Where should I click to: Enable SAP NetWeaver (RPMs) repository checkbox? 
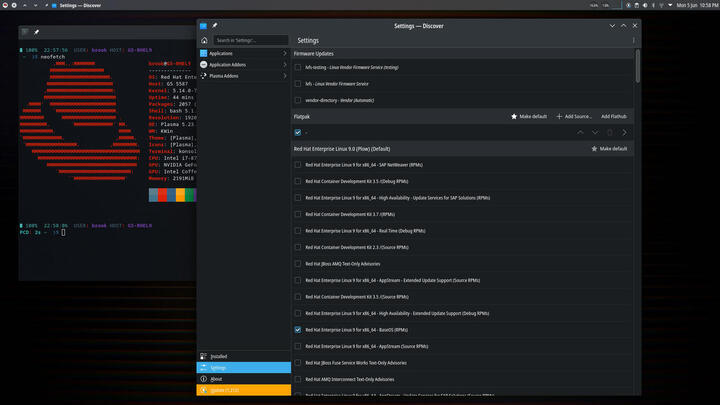(298, 164)
